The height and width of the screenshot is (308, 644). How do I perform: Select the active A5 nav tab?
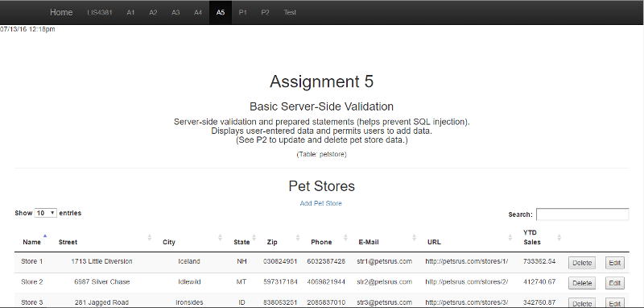(221, 12)
